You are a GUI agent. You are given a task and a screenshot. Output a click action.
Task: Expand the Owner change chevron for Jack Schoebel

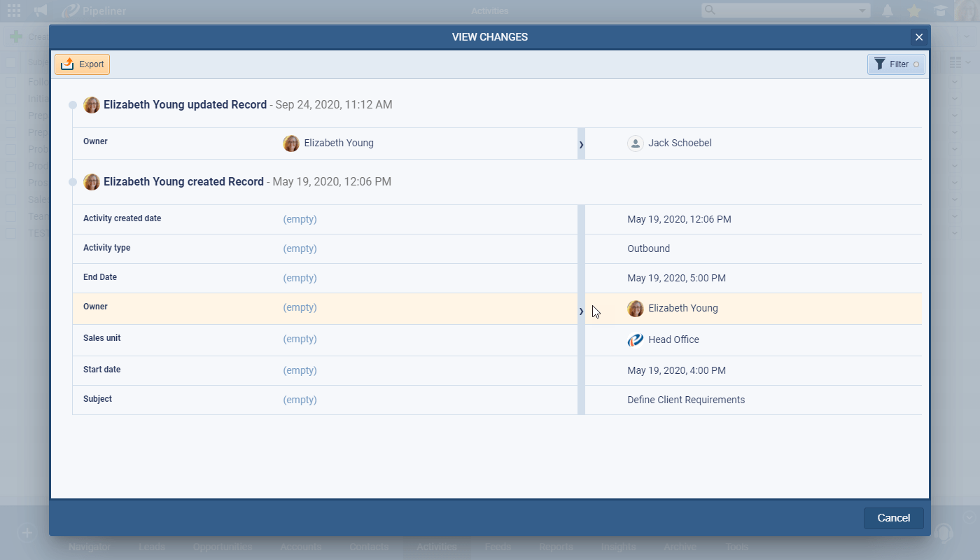581,144
